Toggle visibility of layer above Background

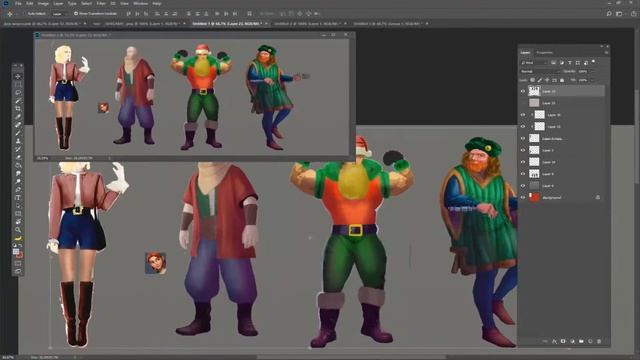(x=523, y=186)
